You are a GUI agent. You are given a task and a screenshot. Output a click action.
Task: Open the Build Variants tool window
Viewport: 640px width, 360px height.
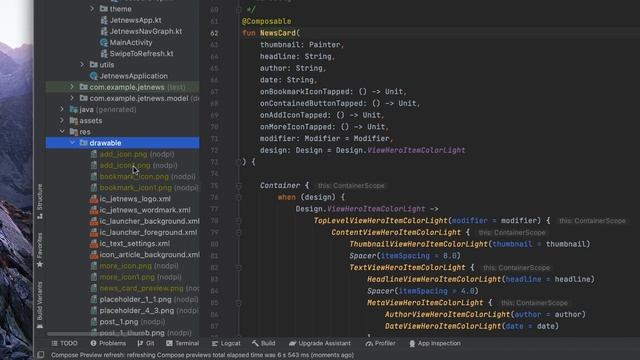[x=40, y=305]
